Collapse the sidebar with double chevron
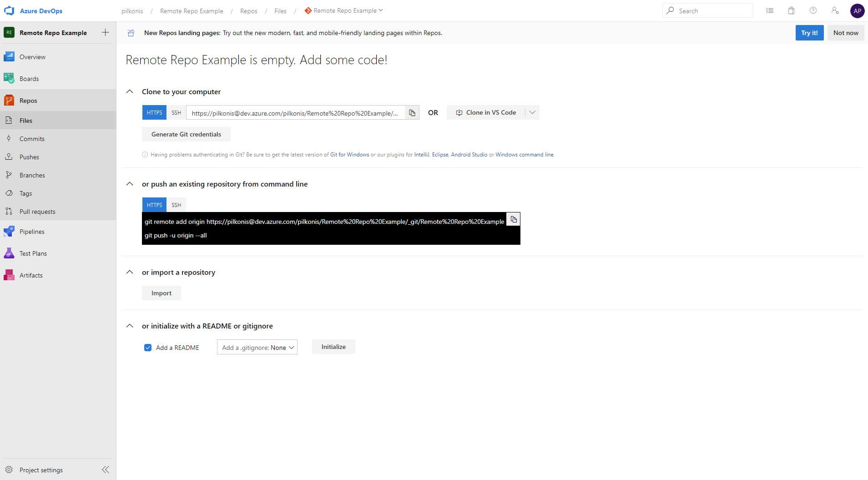 pyautogui.click(x=106, y=470)
